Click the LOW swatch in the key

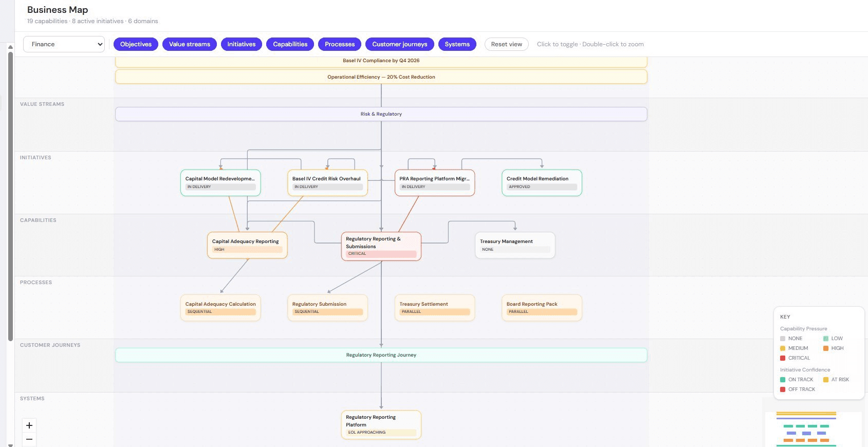tap(826, 339)
